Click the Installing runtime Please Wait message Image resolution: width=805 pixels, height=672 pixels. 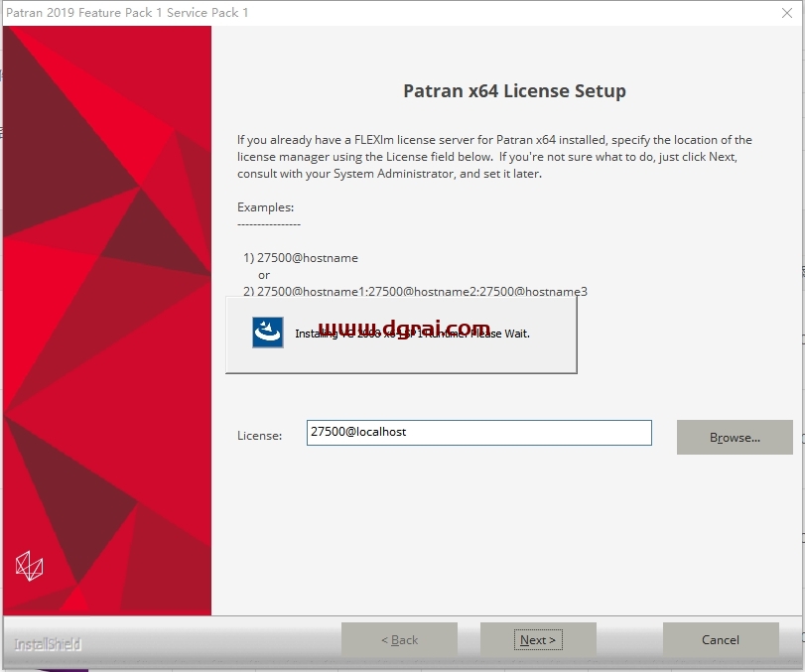pos(412,334)
